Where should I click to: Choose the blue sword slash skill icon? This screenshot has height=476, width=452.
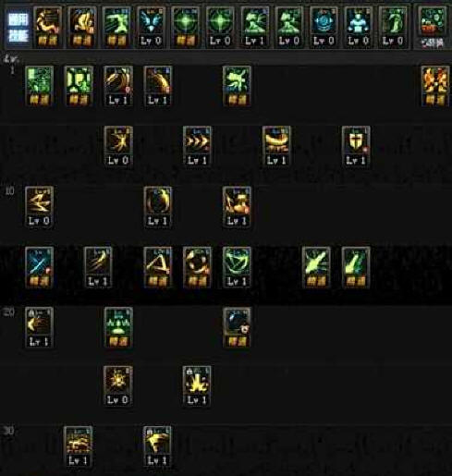40,267
